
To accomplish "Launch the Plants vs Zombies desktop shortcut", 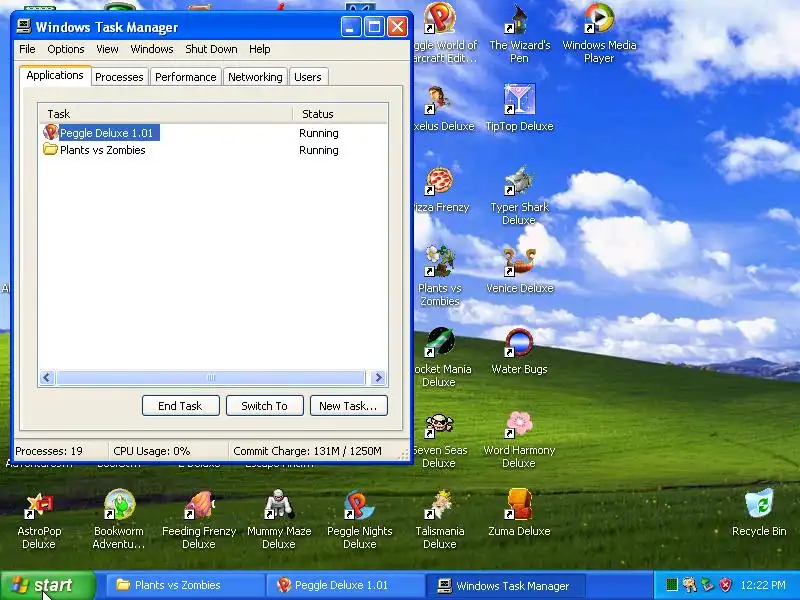I will tap(440, 276).
